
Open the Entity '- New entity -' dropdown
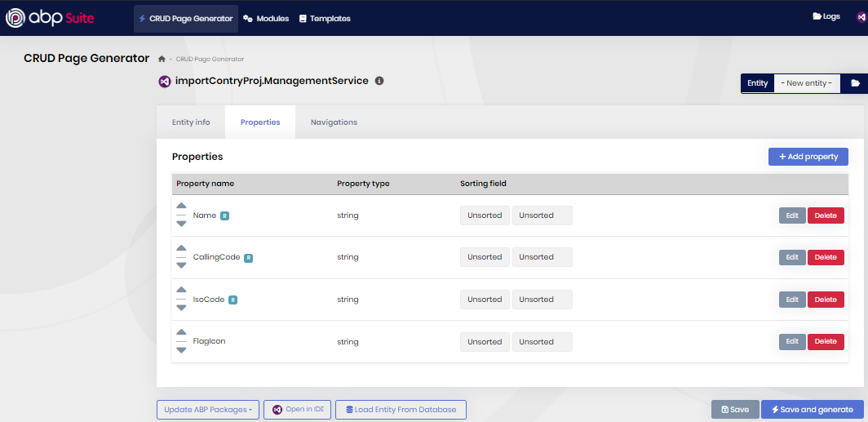[x=806, y=83]
